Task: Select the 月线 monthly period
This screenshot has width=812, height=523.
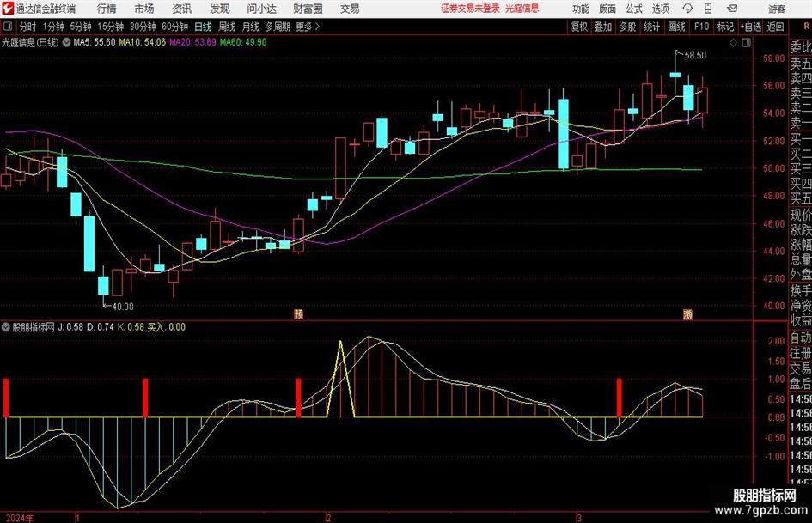Action: point(251,27)
